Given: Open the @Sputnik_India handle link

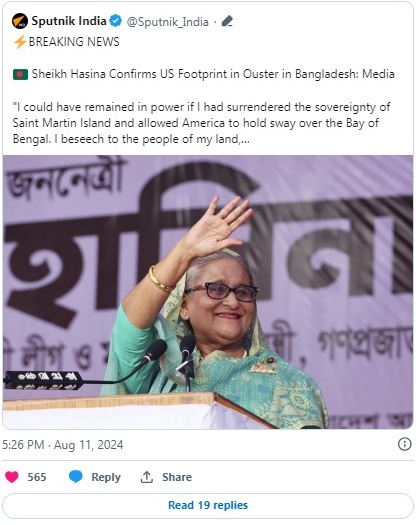Looking at the screenshot, I should tap(167, 22).
